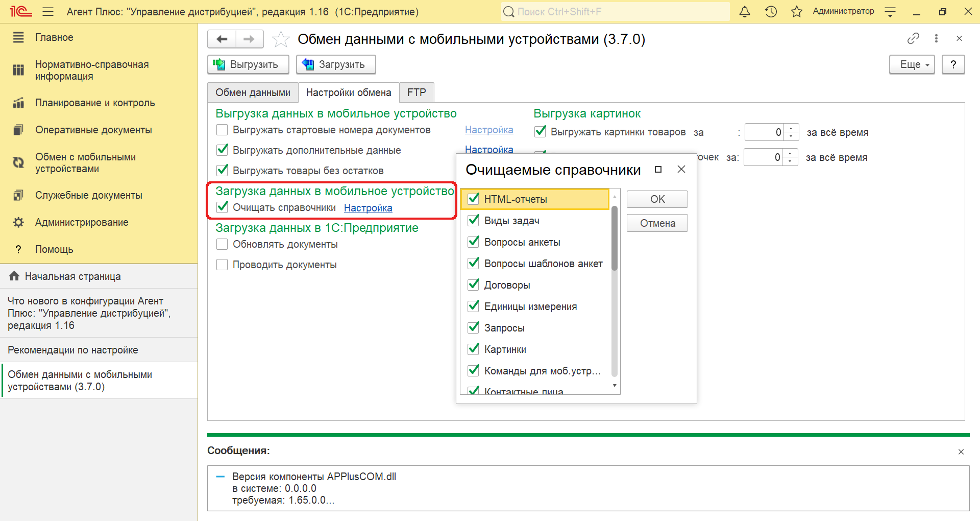
Task: Switch to FTP tab
Action: point(416,92)
